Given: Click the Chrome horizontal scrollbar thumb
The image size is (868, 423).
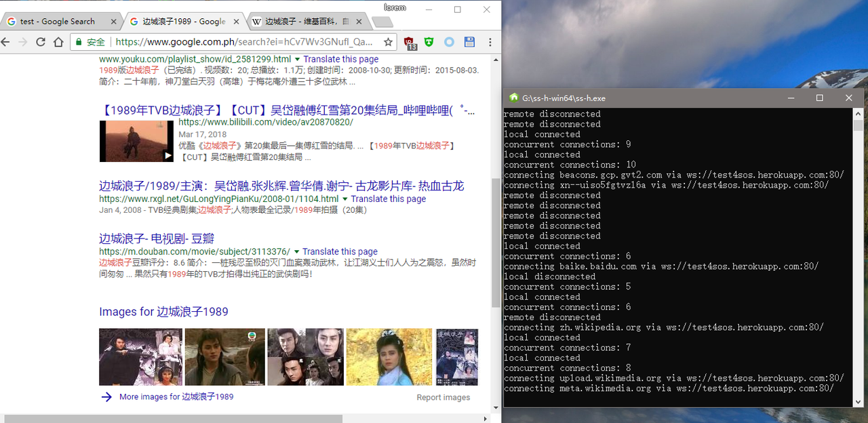Looking at the screenshot, I should click(173, 418).
